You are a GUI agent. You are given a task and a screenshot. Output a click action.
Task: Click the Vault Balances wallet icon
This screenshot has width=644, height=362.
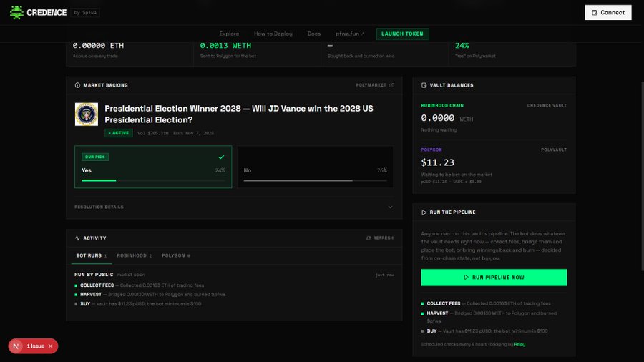point(424,85)
